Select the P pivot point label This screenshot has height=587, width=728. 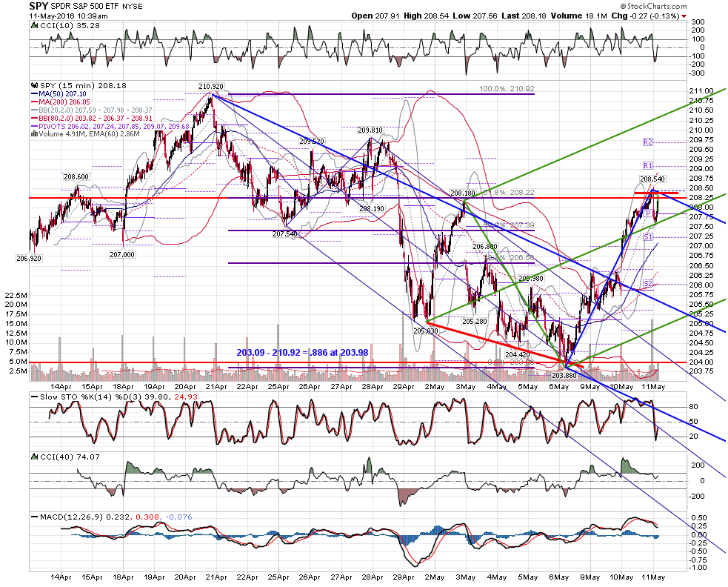(x=648, y=213)
